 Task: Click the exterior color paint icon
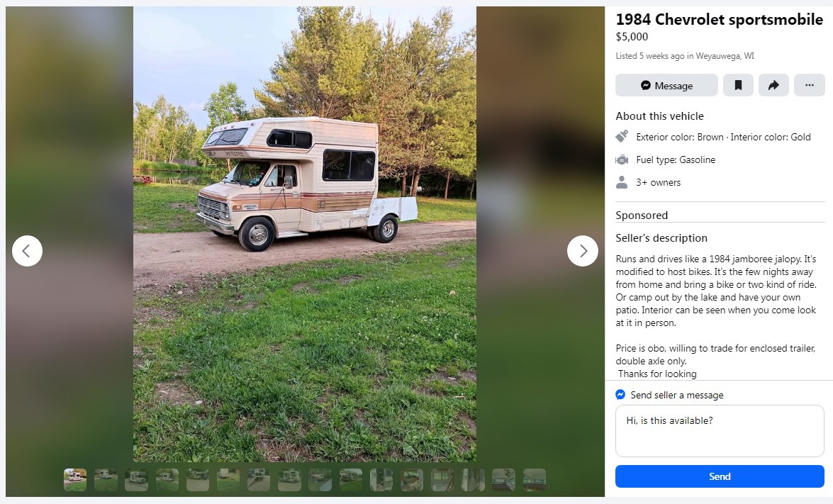click(x=622, y=137)
